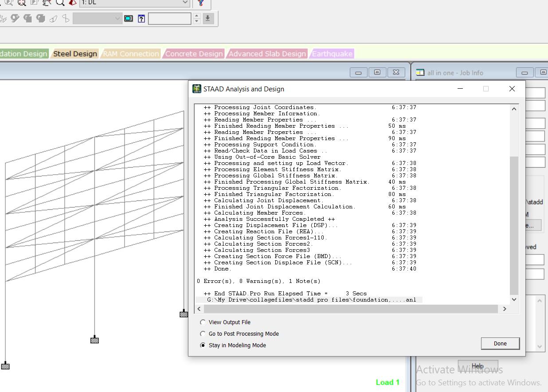
Task: Click the highlighted foundation .anl file path line
Action: click(x=312, y=300)
